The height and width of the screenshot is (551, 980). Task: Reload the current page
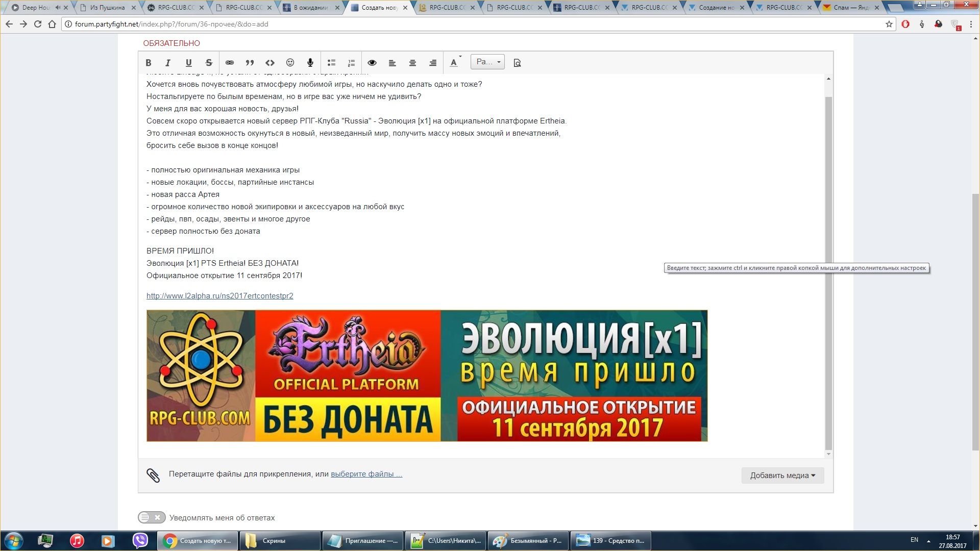tap(38, 24)
